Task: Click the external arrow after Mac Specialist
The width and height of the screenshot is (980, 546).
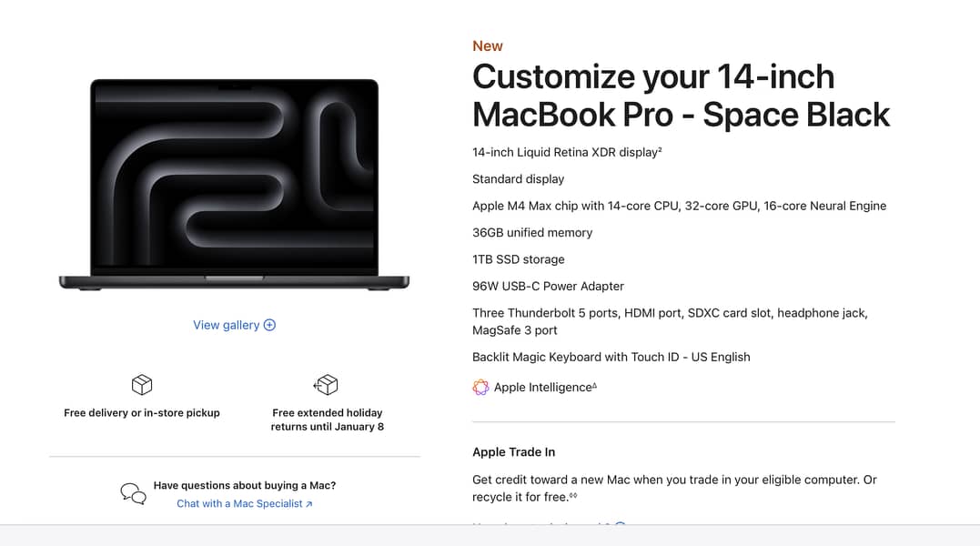Action: pos(309,504)
